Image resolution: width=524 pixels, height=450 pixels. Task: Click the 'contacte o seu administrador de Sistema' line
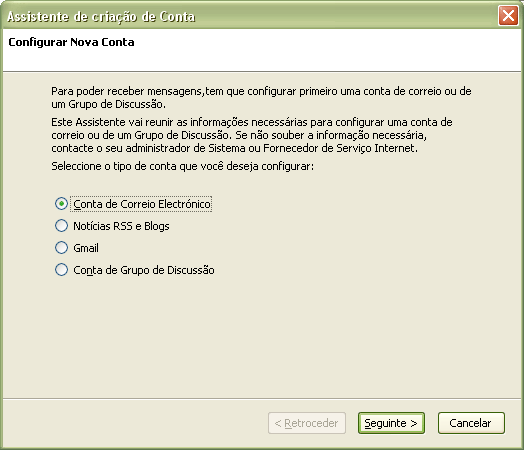[x=234, y=148]
